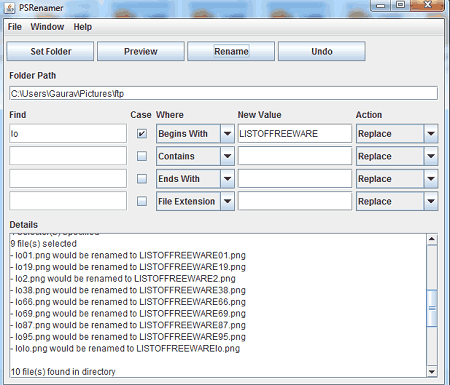The image size is (450, 385).
Task: Click the Details scrollbar thumb
Action: pos(432,308)
